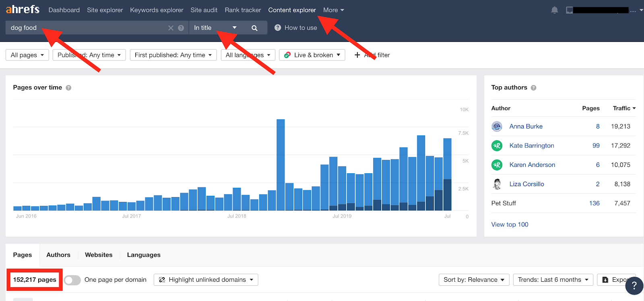Screen dimensions: 644x301
Task: Open First published: Any time dropdown
Action: click(173, 55)
